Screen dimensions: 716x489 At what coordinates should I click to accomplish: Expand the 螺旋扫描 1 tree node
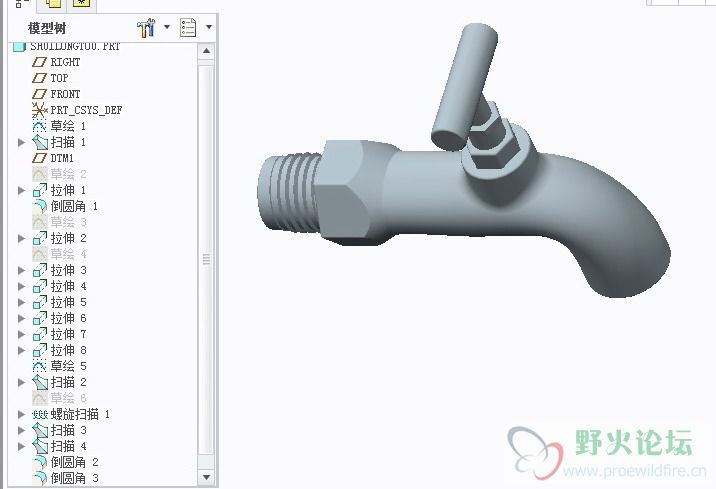(x=21, y=414)
